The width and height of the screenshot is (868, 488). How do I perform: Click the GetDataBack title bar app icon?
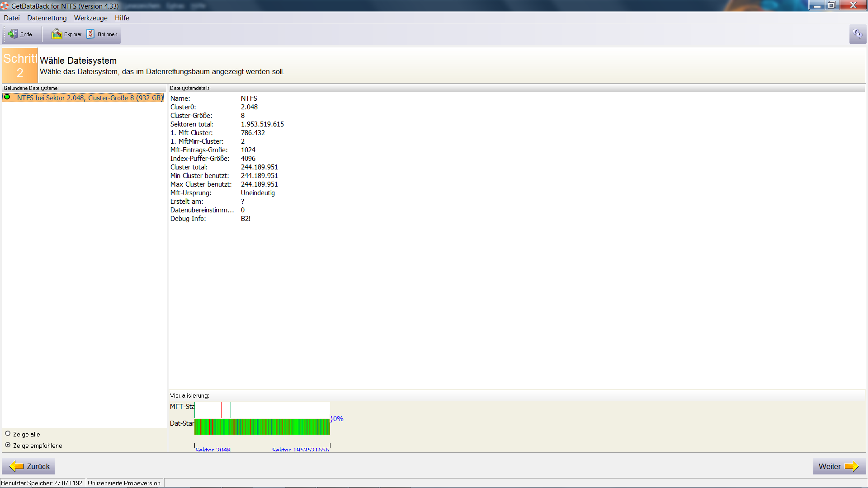(5, 6)
